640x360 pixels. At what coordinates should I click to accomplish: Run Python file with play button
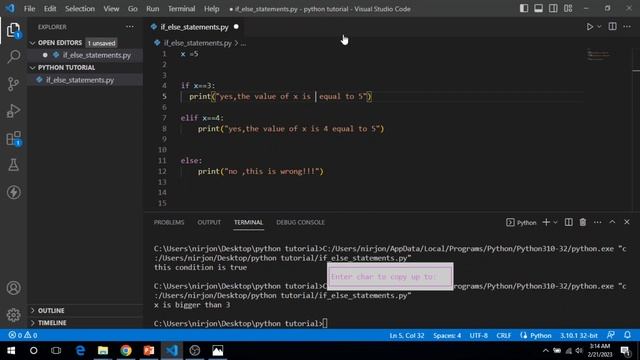[589, 27]
